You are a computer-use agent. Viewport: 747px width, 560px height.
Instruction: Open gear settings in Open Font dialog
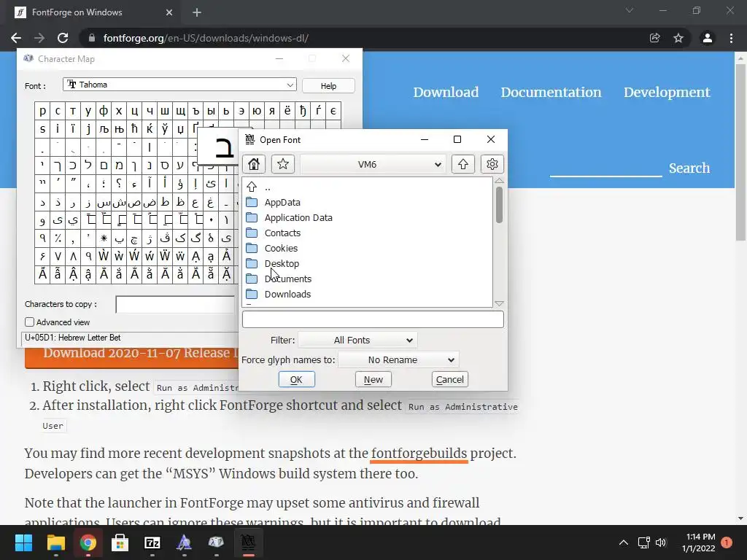click(x=492, y=164)
